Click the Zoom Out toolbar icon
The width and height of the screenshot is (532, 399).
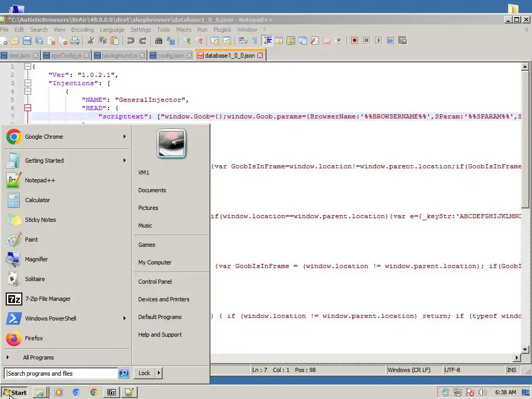point(199,41)
